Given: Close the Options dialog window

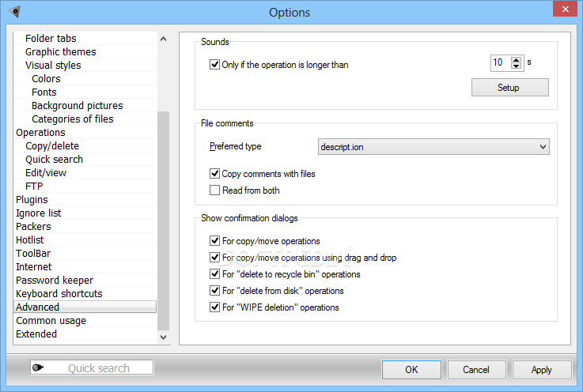Looking at the screenshot, I should (565, 9).
